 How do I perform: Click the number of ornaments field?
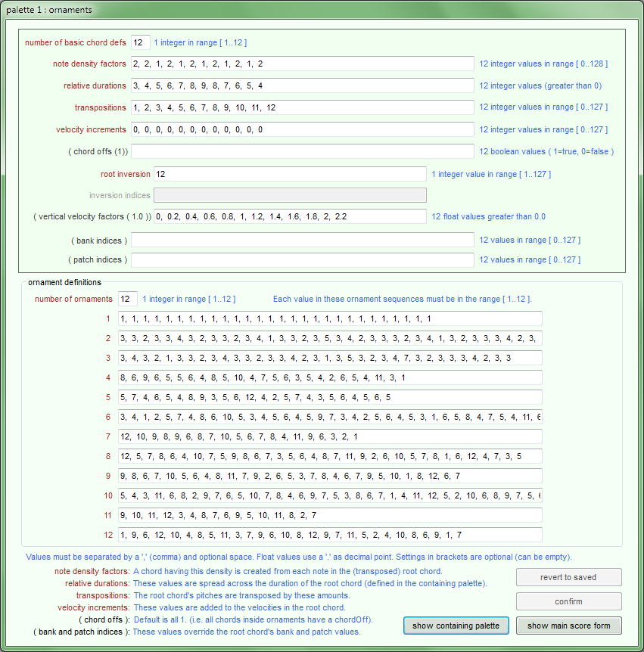click(128, 299)
